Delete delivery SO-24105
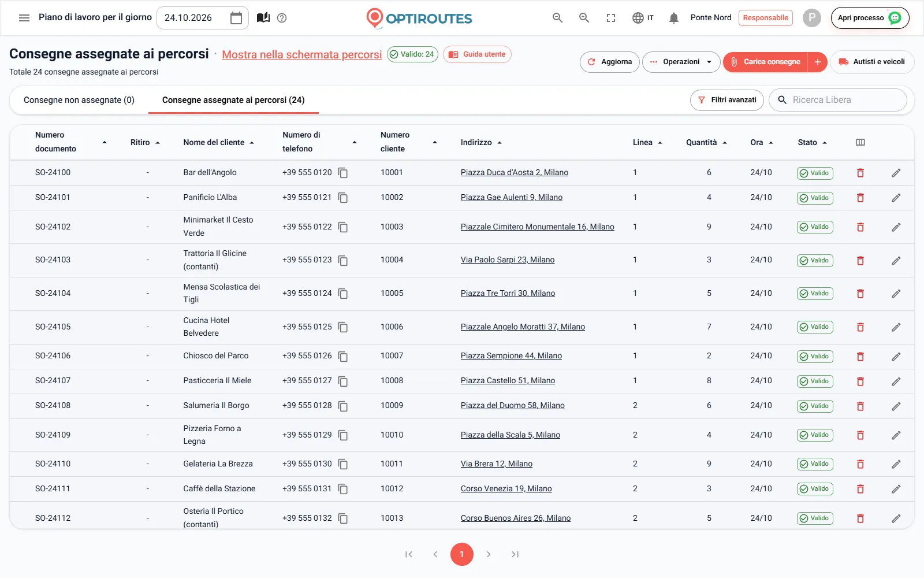The width and height of the screenshot is (924, 578). pyautogui.click(x=860, y=327)
